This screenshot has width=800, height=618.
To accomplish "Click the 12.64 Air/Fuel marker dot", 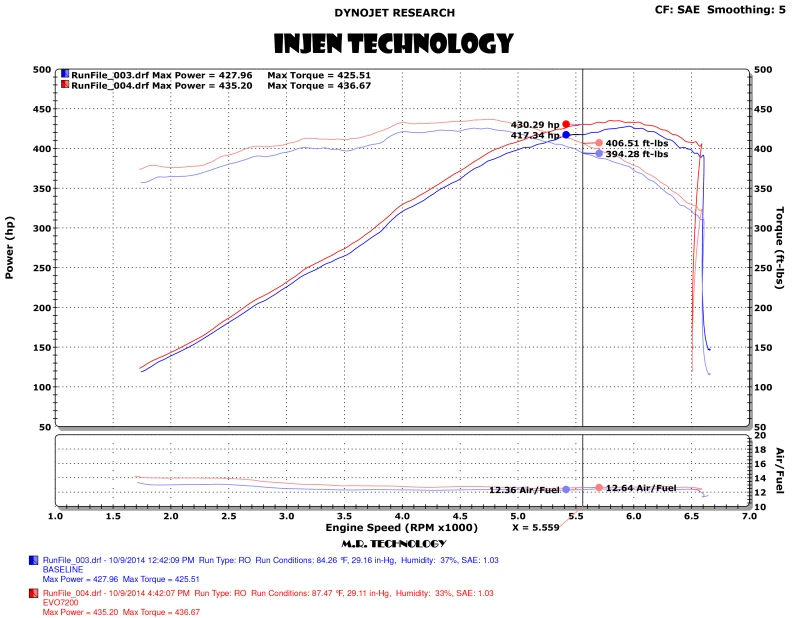I will [599, 488].
